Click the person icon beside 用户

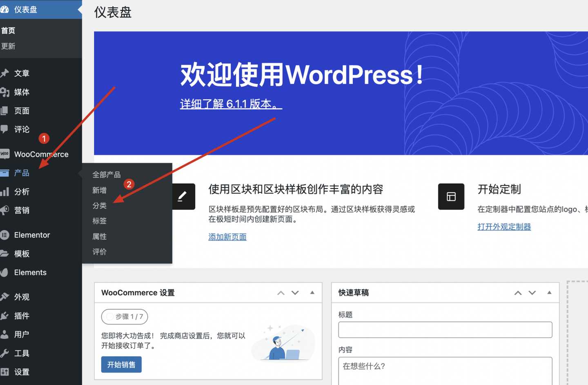[x=4, y=334]
